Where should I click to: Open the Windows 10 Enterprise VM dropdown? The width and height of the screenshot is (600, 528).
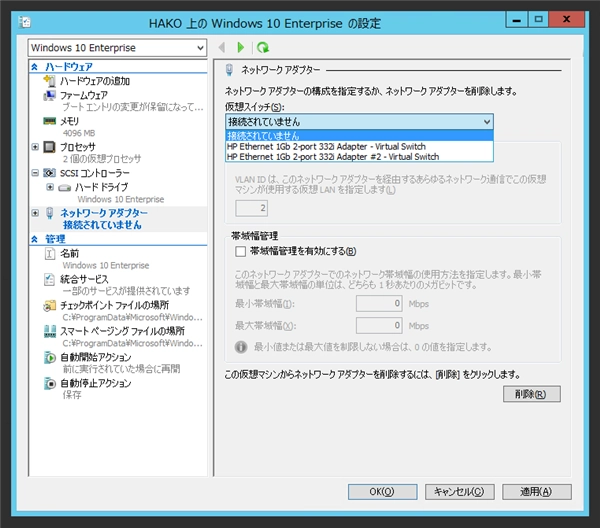(117, 48)
